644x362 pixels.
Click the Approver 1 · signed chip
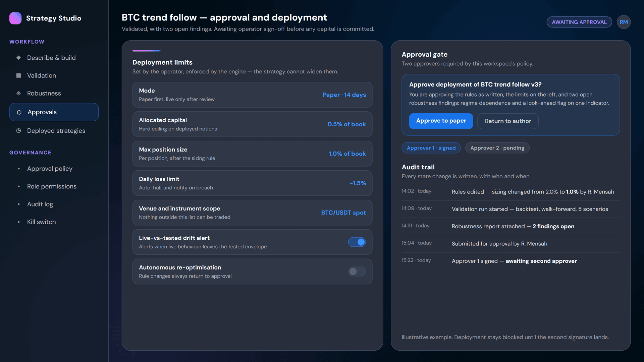coord(431,148)
